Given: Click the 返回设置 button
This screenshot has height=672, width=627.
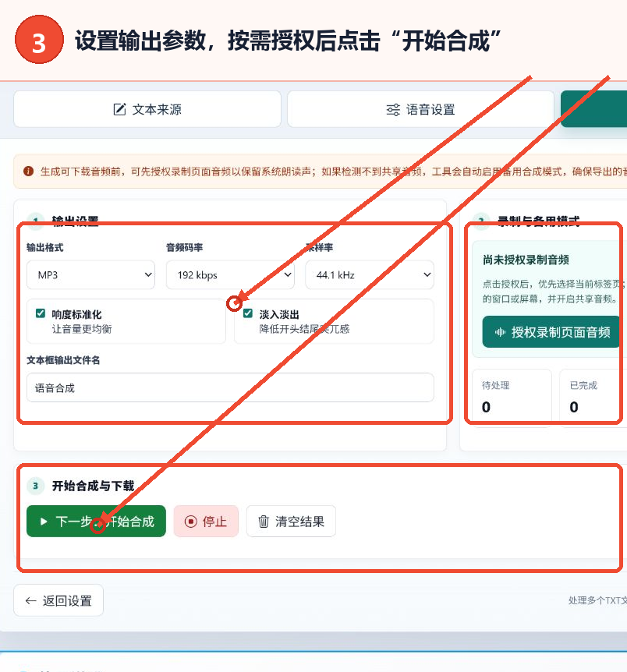Looking at the screenshot, I should click(58, 600).
